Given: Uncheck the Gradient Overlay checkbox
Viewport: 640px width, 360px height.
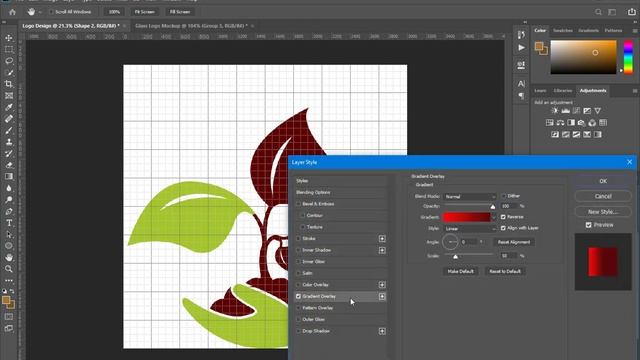Looking at the screenshot, I should coord(298,296).
